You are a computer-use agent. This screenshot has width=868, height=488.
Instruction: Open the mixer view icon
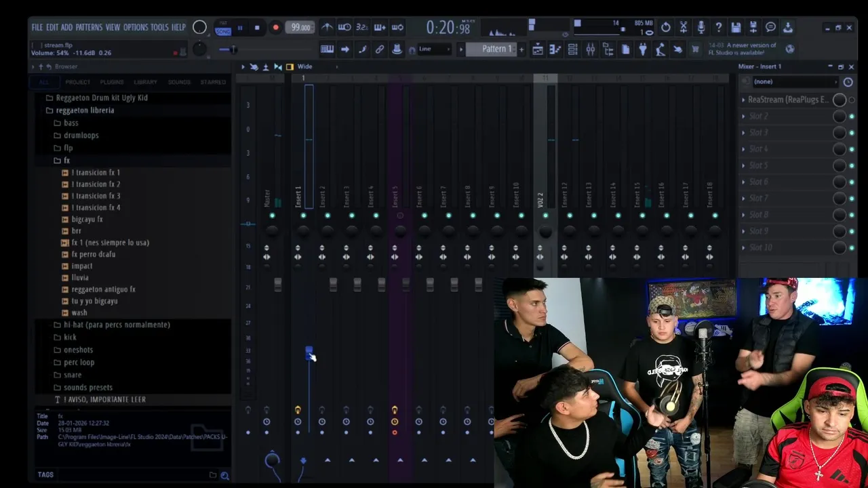(591, 49)
